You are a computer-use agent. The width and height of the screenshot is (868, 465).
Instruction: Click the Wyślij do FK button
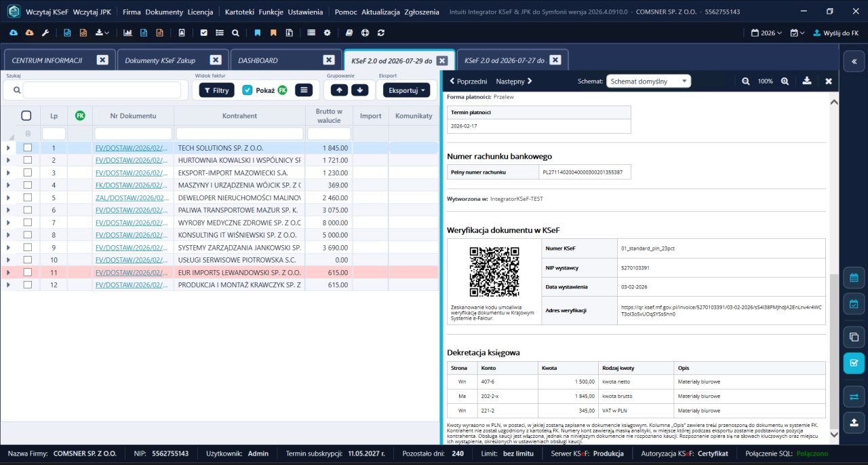[x=835, y=33]
